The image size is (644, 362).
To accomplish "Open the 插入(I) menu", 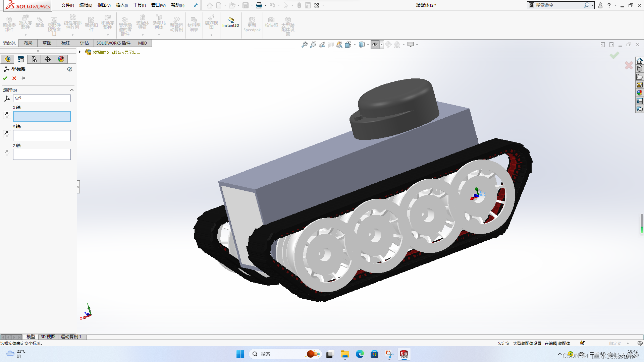I will pyautogui.click(x=122, y=5).
